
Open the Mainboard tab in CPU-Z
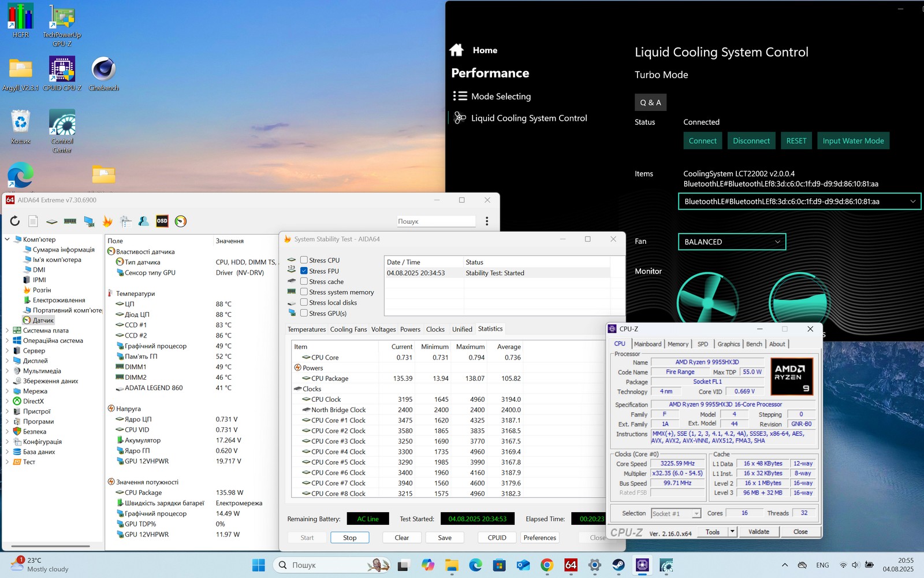(x=647, y=344)
